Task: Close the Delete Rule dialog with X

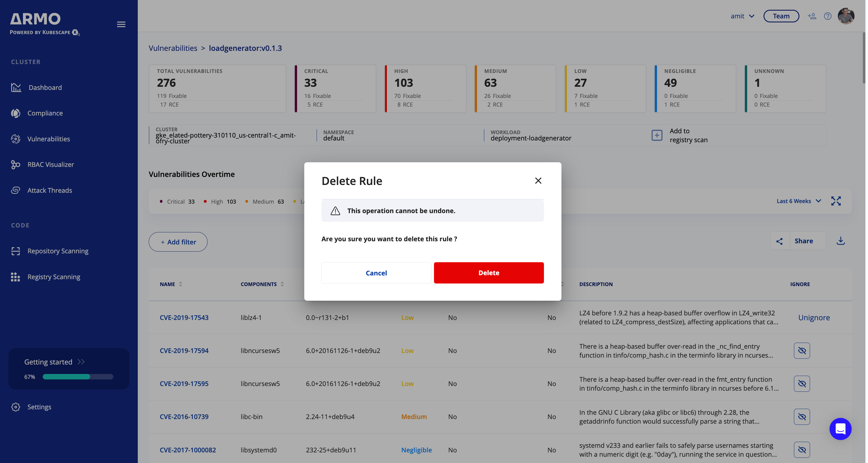Action: pyautogui.click(x=538, y=181)
